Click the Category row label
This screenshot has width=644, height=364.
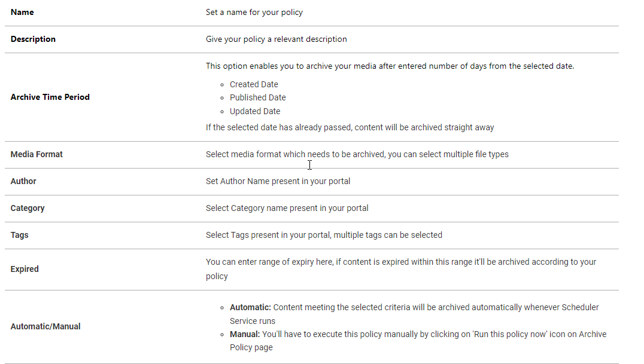pos(28,209)
